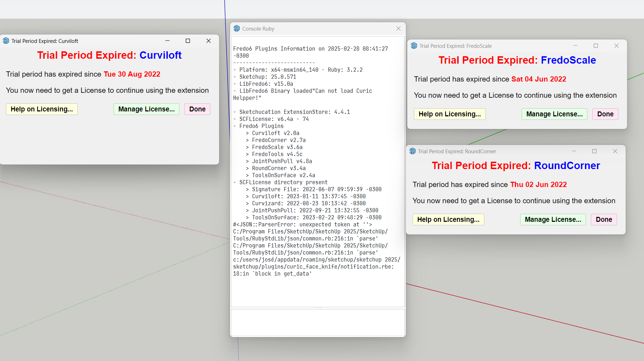Viewport: 644px width, 361px height.
Task: Open Manage License in FredoScale dialog
Action: tap(554, 114)
